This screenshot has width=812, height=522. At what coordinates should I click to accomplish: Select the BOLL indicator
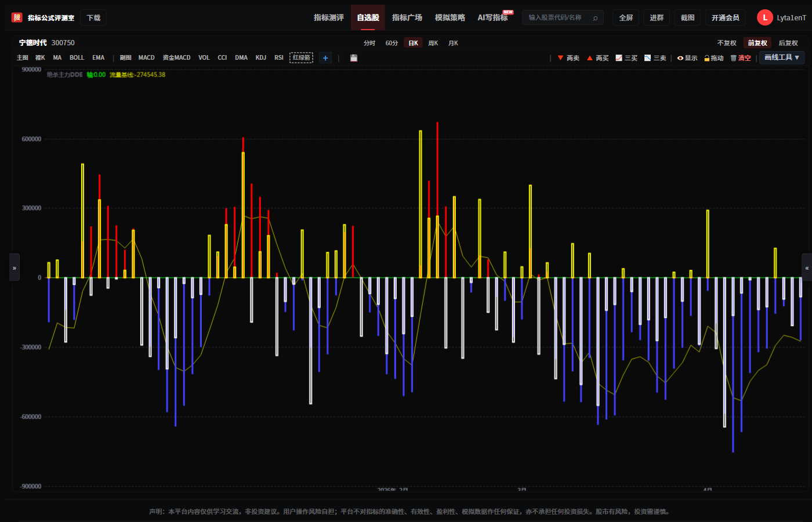pos(77,58)
